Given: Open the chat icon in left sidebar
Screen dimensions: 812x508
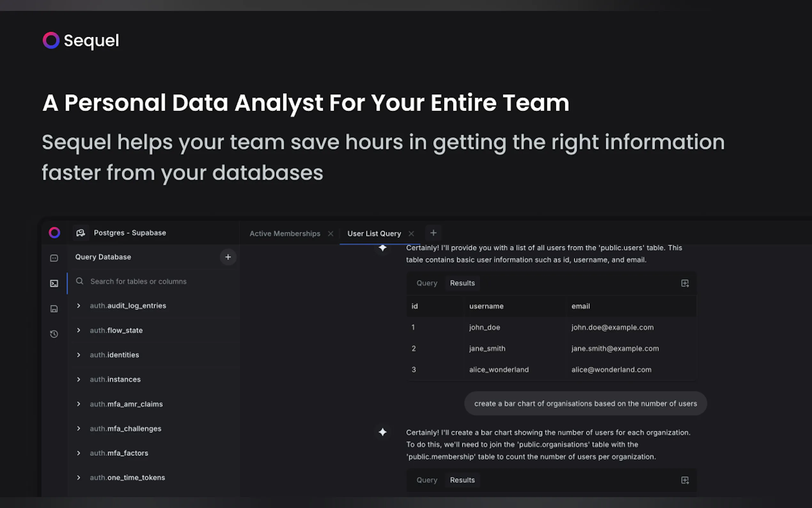Looking at the screenshot, I should [x=54, y=258].
